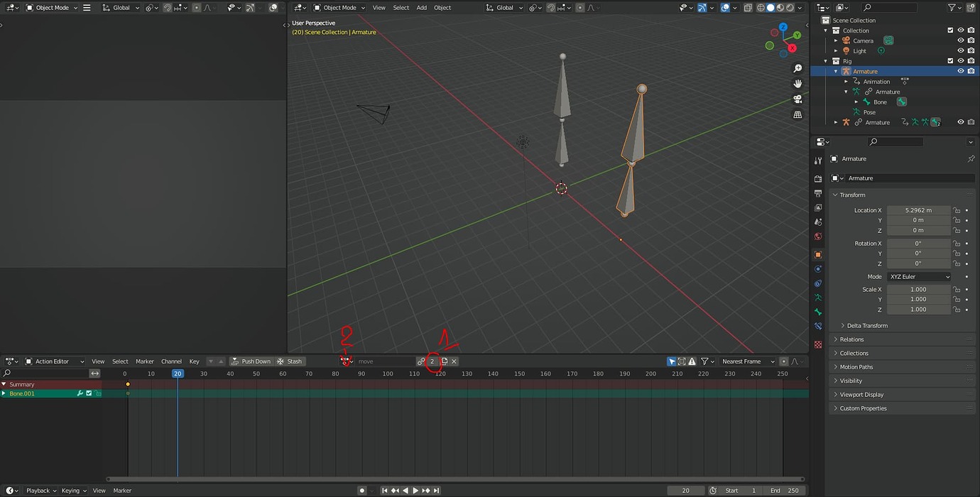980x497 pixels.
Task: Click the Action Editor horizontal scrollbar
Action: coord(454,479)
